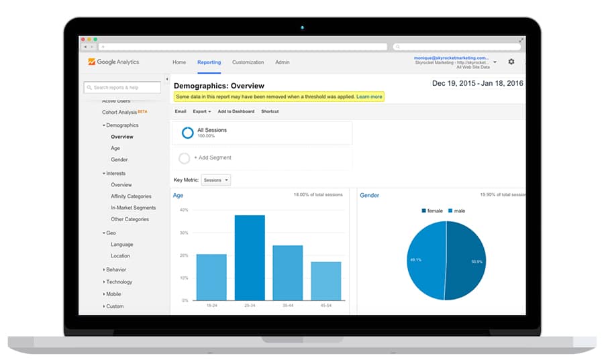The height and width of the screenshot is (364, 604).
Task: Click the Add to Dashboard button
Action: point(236,111)
